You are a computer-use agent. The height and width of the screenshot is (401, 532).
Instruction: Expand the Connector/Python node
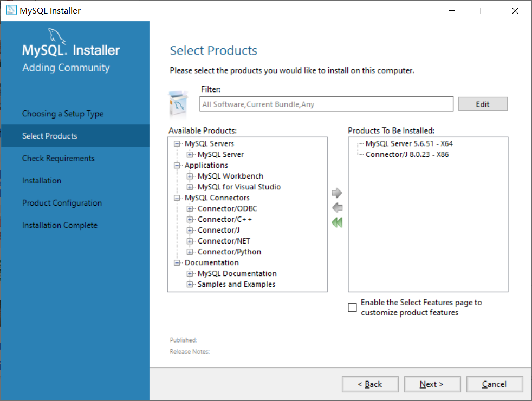190,252
